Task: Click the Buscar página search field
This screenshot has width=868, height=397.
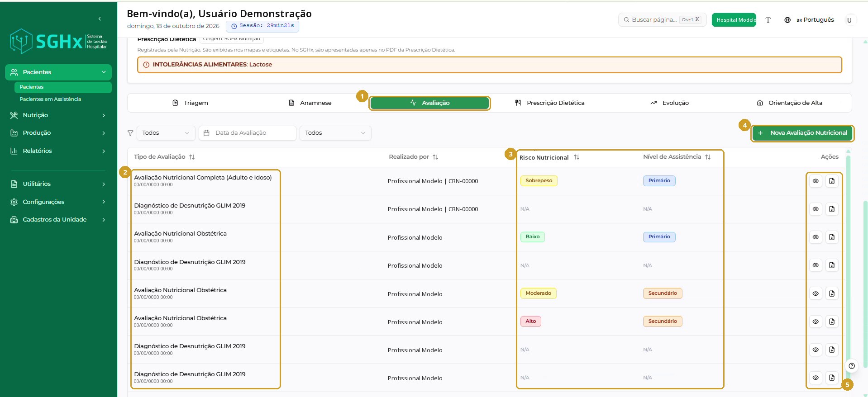Action: click(662, 20)
